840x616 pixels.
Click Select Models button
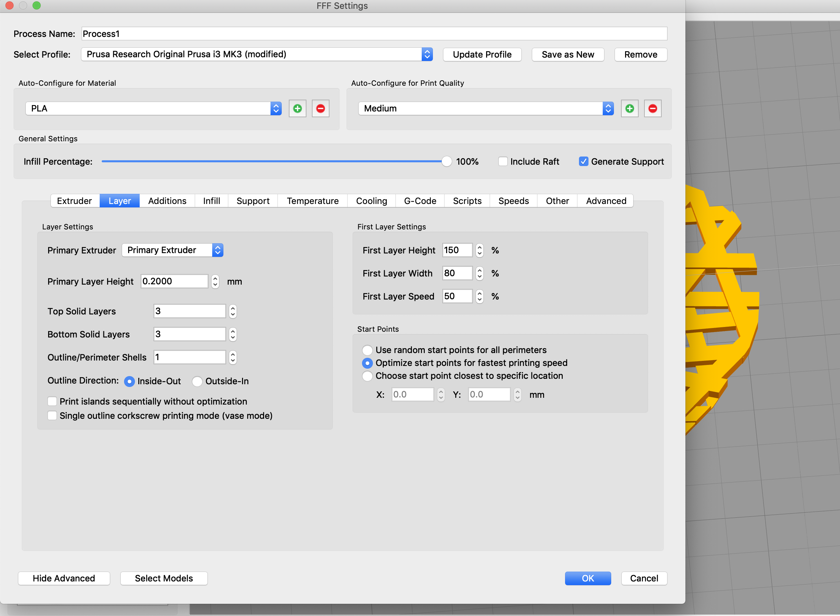point(164,578)
